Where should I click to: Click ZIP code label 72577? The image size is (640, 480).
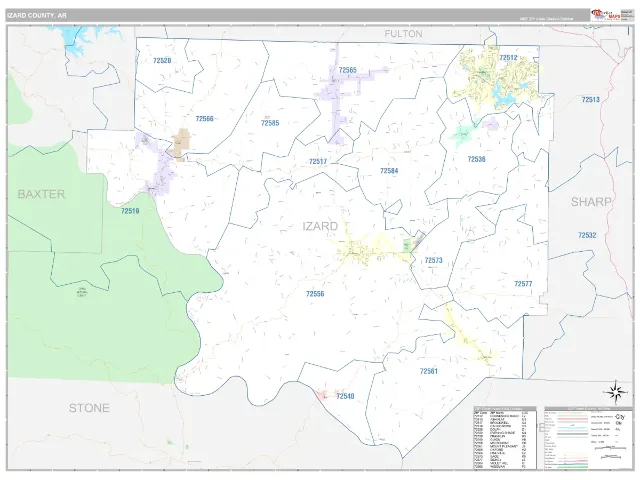pyautogui.click(x=523, y=284)
